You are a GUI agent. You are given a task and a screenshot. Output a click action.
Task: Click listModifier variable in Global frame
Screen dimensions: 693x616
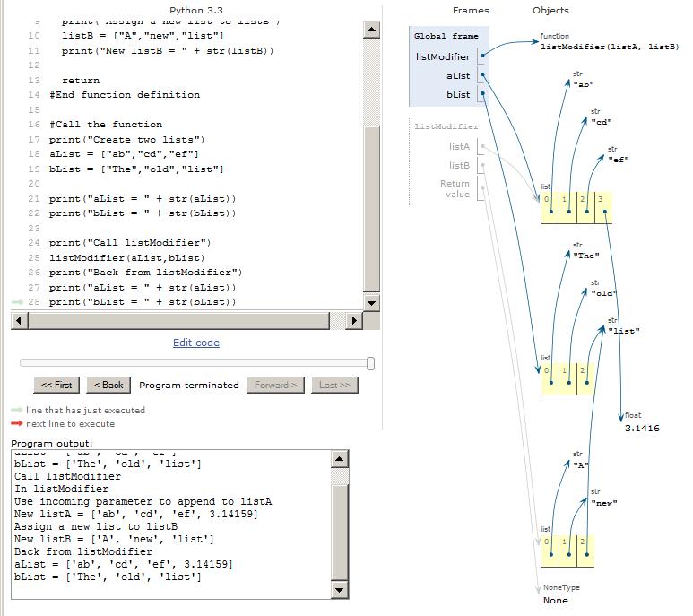[x=442, y=57]
